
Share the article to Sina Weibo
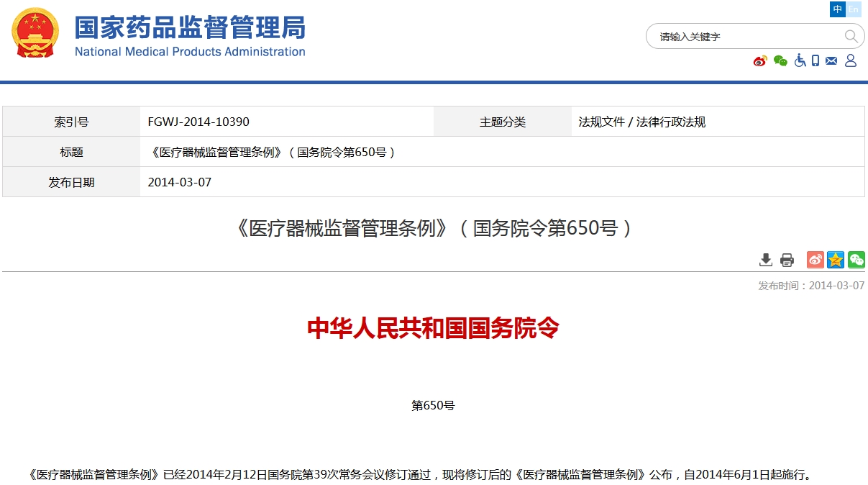pos(815,260)
